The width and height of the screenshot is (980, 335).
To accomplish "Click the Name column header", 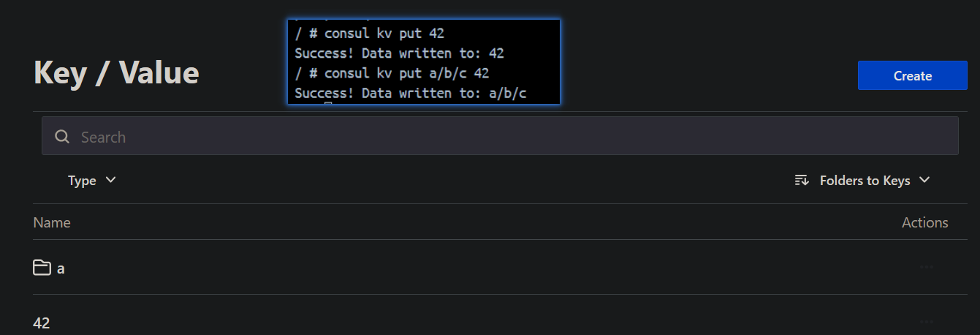I will tap(52, 222).
